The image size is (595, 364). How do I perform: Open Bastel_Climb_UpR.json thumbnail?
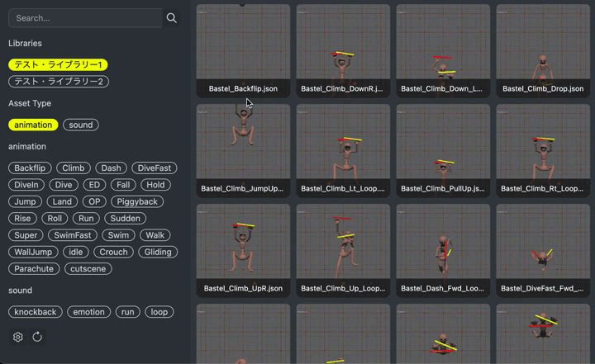pos(243,251)
